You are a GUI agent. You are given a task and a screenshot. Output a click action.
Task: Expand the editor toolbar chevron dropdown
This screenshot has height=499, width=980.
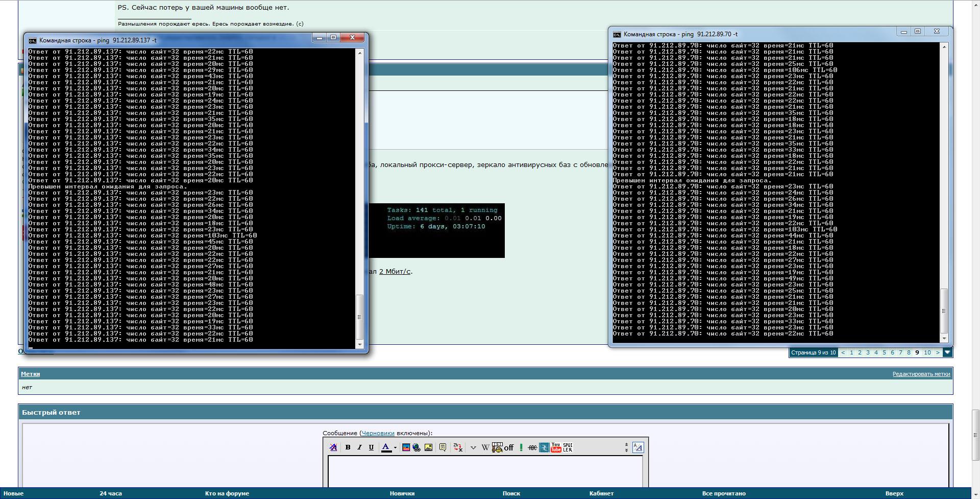[473, 448]
